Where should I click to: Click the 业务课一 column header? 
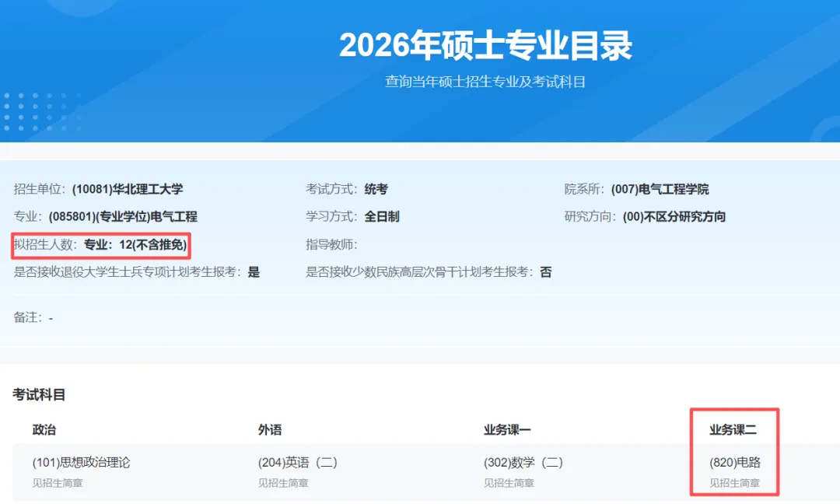pos(507,429)
